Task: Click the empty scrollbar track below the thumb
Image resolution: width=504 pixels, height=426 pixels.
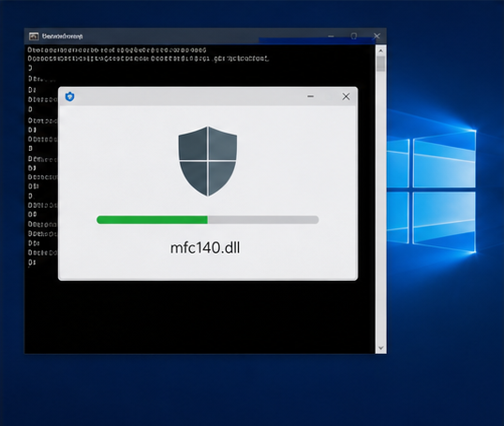Action: tap(381, 207)
